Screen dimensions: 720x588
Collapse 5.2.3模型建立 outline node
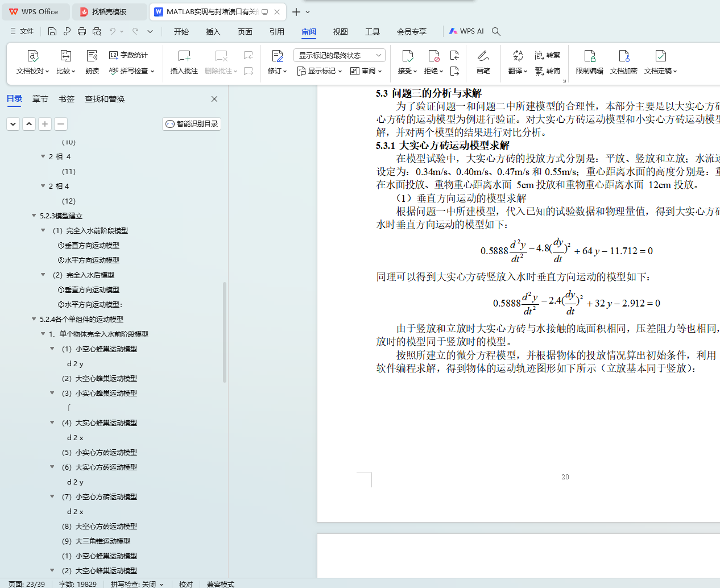[34, 216]
